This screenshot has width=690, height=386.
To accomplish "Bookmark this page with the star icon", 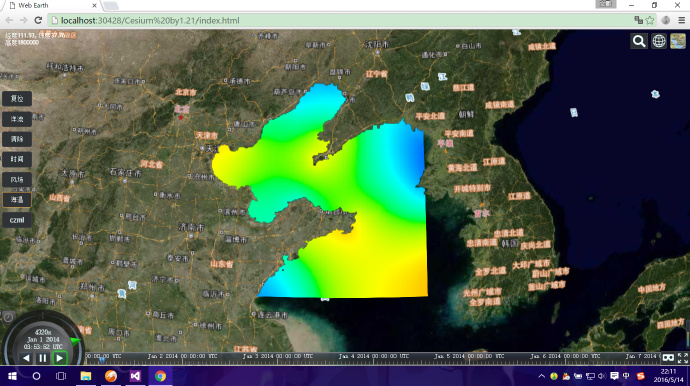I will point(650,20).
